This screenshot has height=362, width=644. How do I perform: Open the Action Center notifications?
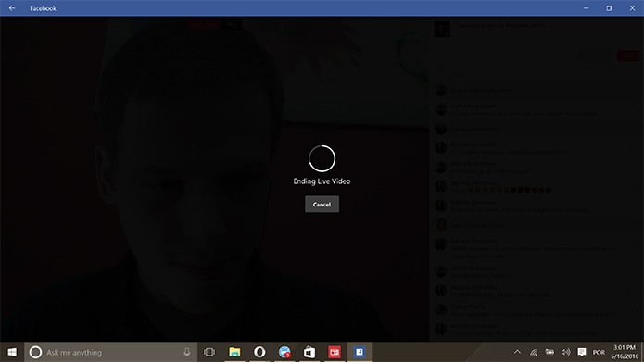[582, 352]
